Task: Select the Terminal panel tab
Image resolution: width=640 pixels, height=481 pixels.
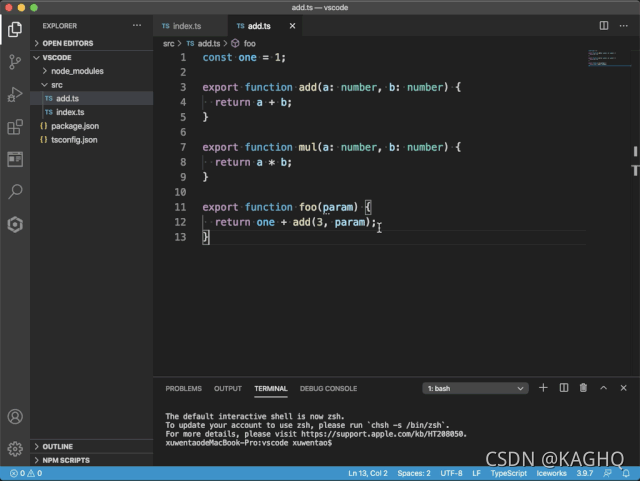Action: (271, 388)
